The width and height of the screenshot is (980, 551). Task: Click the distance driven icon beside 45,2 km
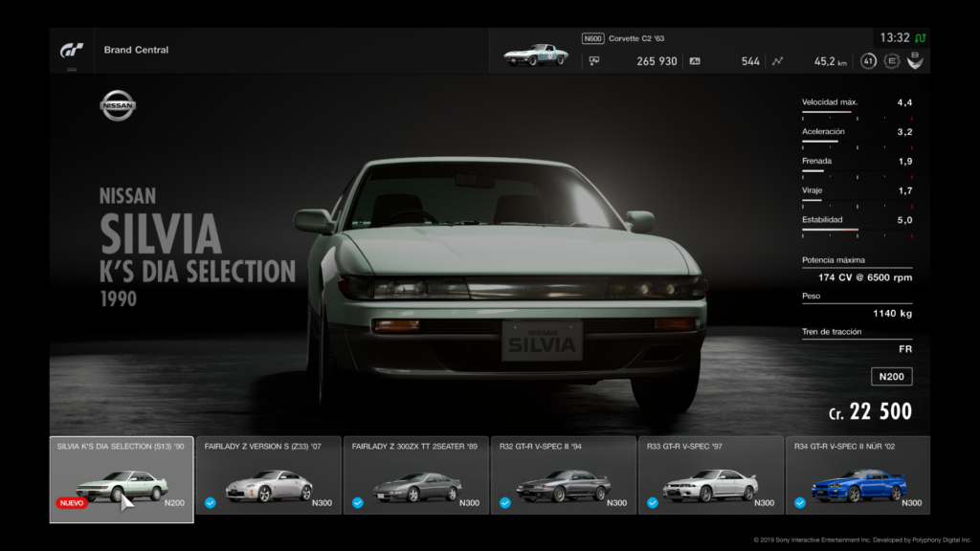coord(777,61)
